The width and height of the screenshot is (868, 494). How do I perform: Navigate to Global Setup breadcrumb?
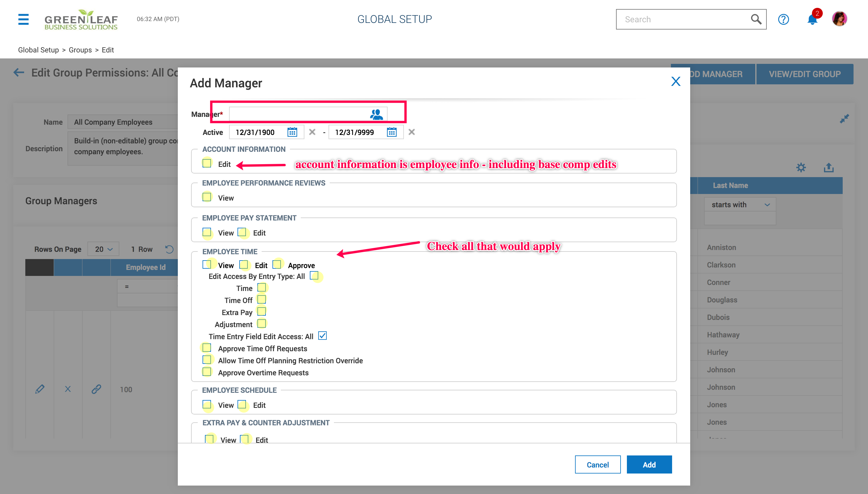pos(38,50)
